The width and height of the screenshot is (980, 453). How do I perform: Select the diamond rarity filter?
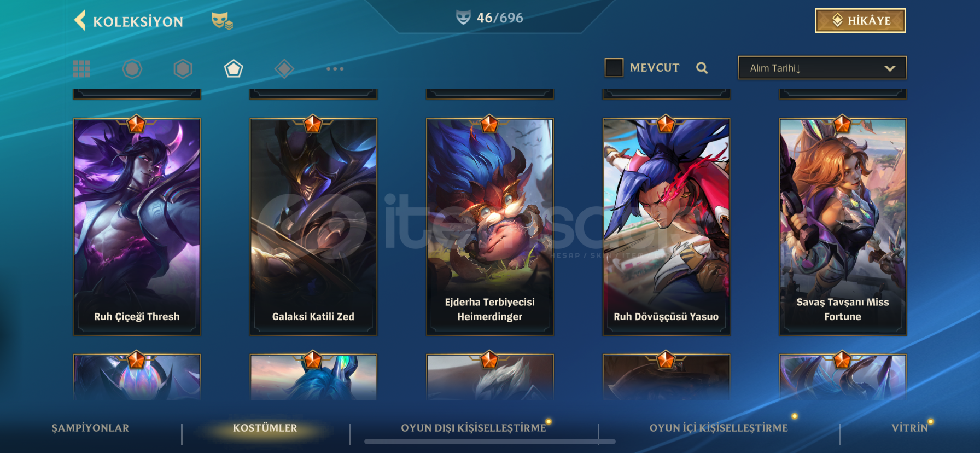click(284, 69)
